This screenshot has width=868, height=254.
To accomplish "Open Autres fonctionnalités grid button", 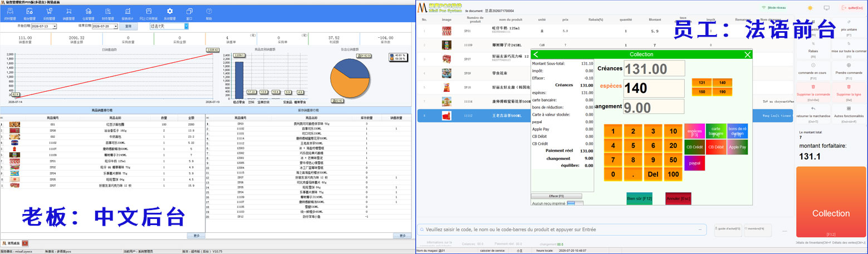I will 849,113.
